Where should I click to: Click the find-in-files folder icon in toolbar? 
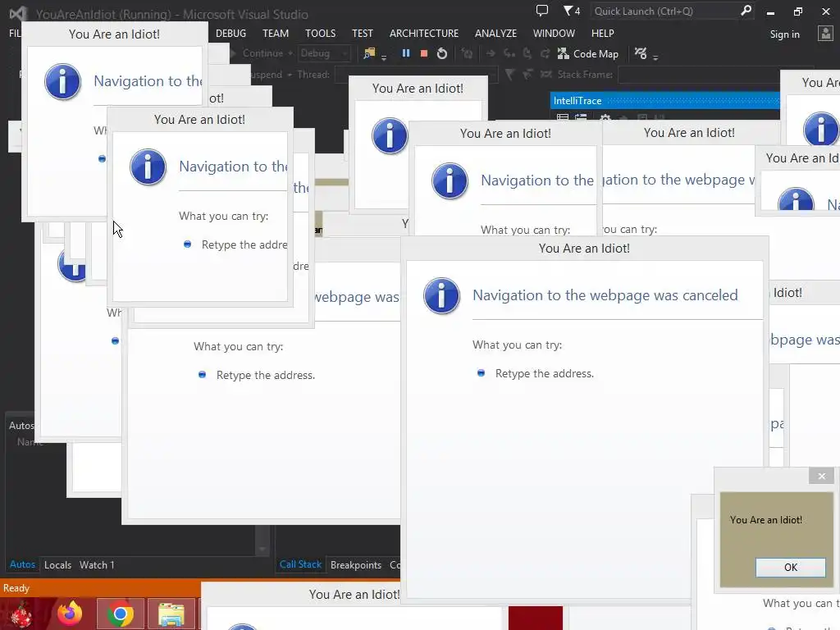click(369, 53)
